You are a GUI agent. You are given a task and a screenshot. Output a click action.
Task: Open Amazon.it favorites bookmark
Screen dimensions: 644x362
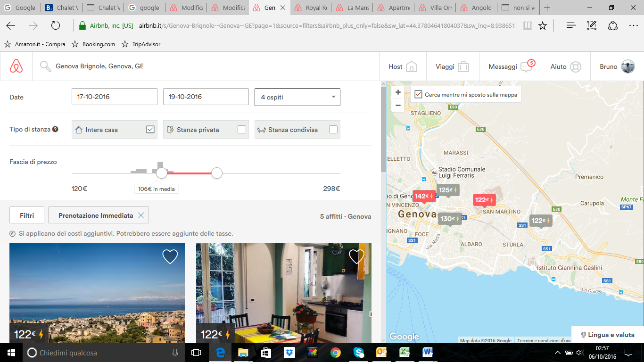(35, 44)
